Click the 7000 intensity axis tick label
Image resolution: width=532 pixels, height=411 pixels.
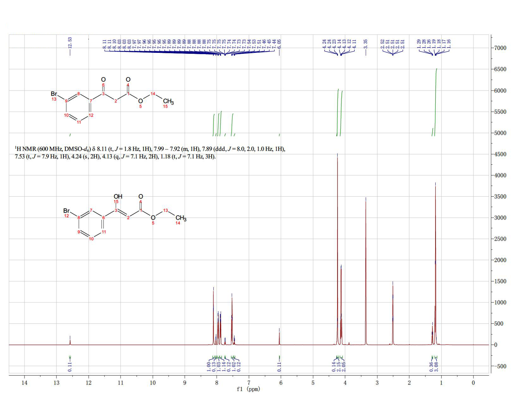coord(500,48)
